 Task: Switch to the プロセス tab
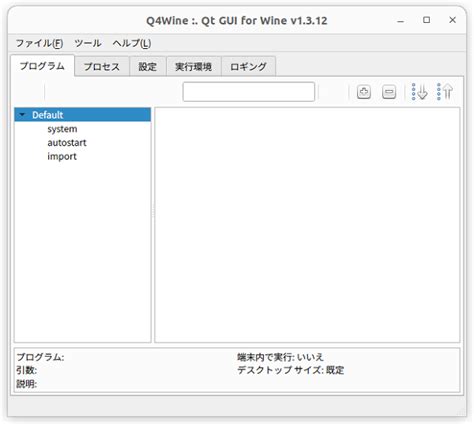[x=102, y=67]
